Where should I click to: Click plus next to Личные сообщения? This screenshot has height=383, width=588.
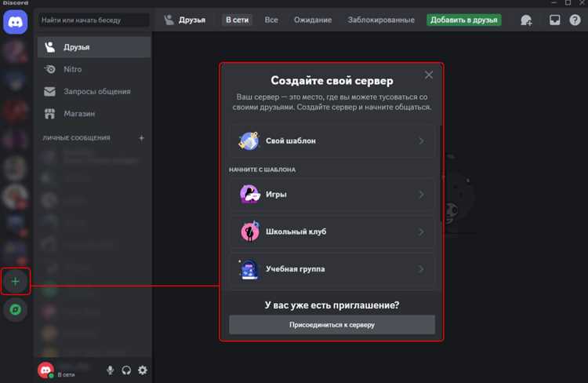click(141, 138)
